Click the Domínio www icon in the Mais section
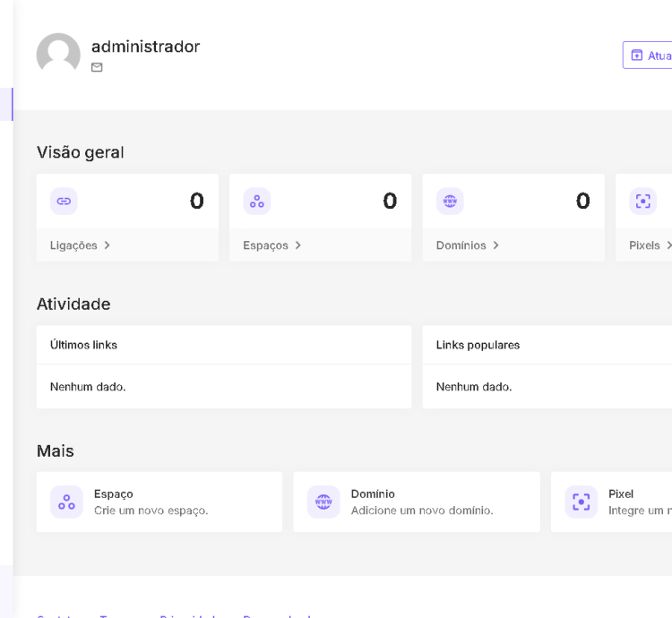The height and width of the screenshot is (618, 672). click(323, 502)
